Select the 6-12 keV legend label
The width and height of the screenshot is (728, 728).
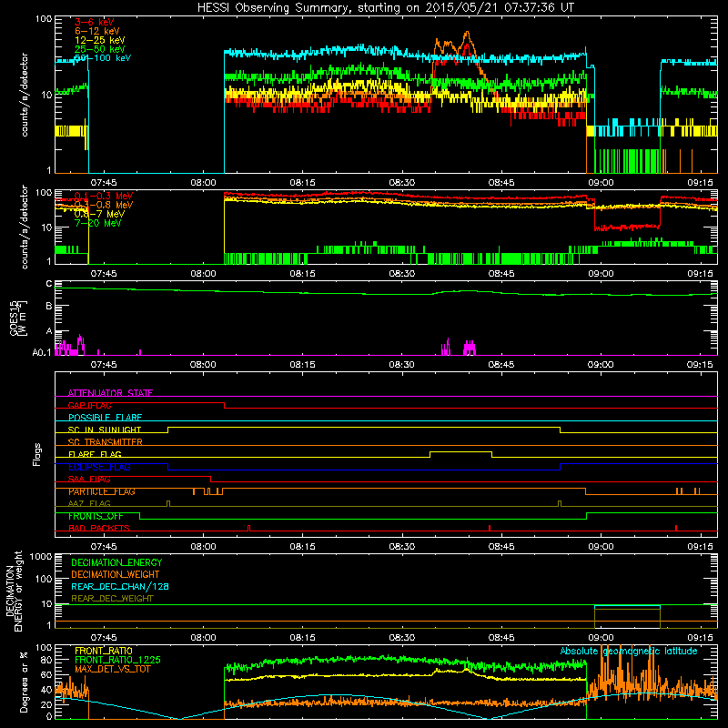[97, 31]
